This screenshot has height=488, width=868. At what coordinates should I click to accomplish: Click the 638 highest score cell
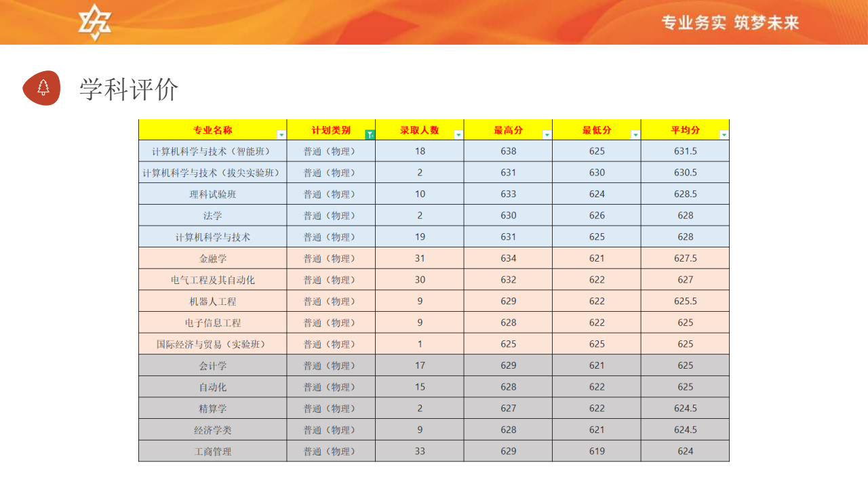pos(508,151)
